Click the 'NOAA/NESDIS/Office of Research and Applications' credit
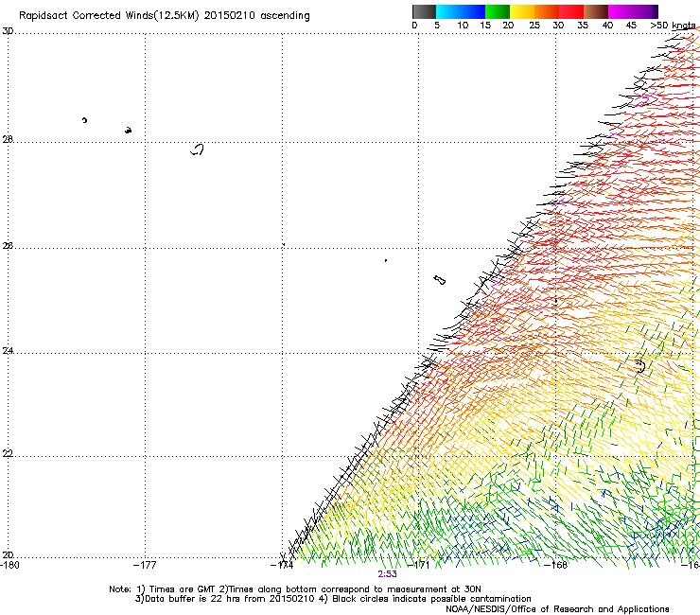The height and width of the screenshot is (615, 700). click(557, 609)
